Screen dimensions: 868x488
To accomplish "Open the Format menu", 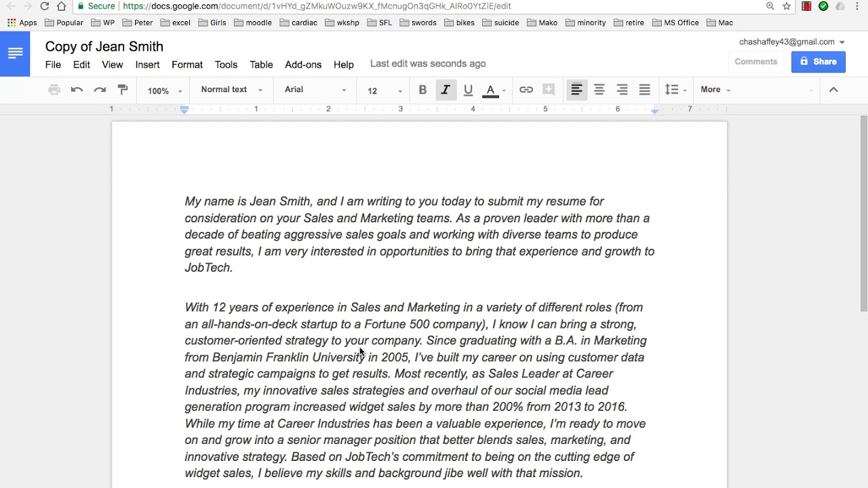I will click(x=187, y=64).
